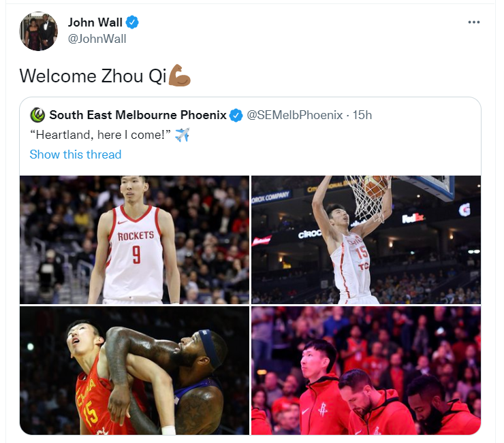
Task: Open the @JohnWall handle link
Action: [x=97, y=39]
